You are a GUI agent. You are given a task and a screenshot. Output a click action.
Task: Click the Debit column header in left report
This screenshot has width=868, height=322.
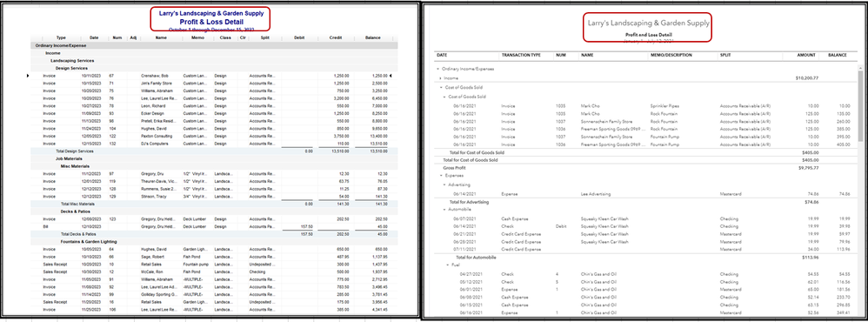click(299, 37)
